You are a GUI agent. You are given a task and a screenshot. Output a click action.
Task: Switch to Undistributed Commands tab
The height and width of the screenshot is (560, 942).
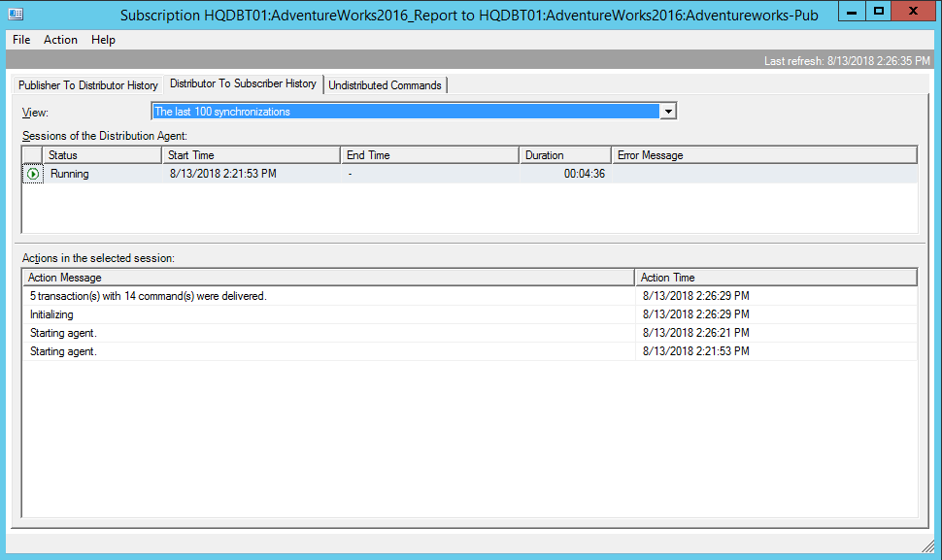[x=385, y=85]
